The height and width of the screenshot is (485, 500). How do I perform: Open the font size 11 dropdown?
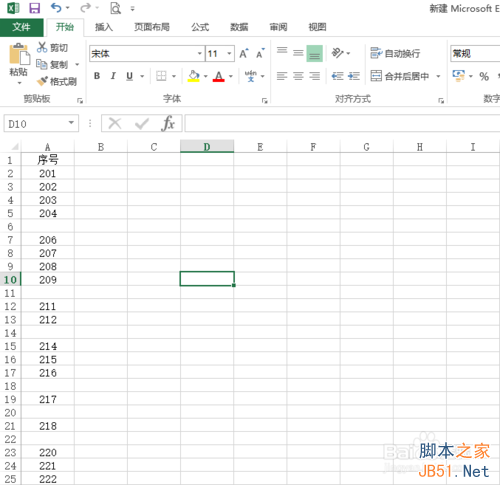[229, 53]
